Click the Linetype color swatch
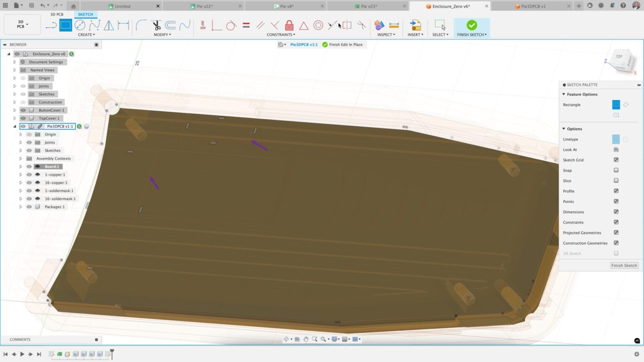644x362 pixels. (x=616, y=139)
